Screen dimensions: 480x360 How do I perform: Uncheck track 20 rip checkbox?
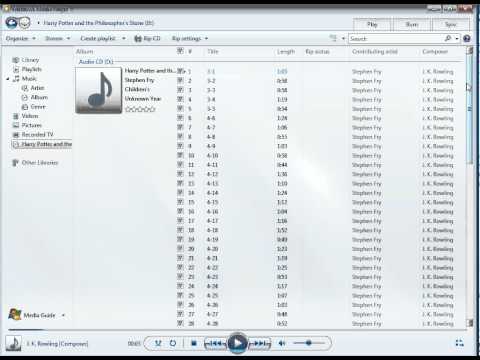tap(180, 249)
